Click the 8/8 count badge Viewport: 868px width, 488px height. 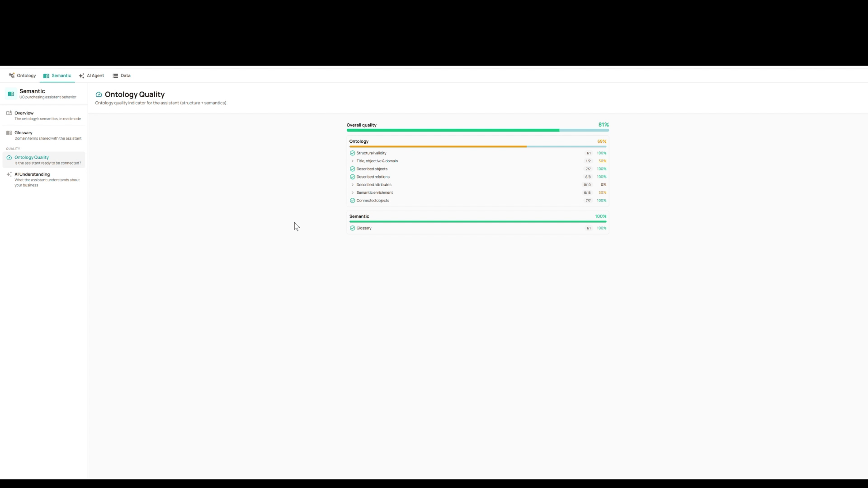588,177
